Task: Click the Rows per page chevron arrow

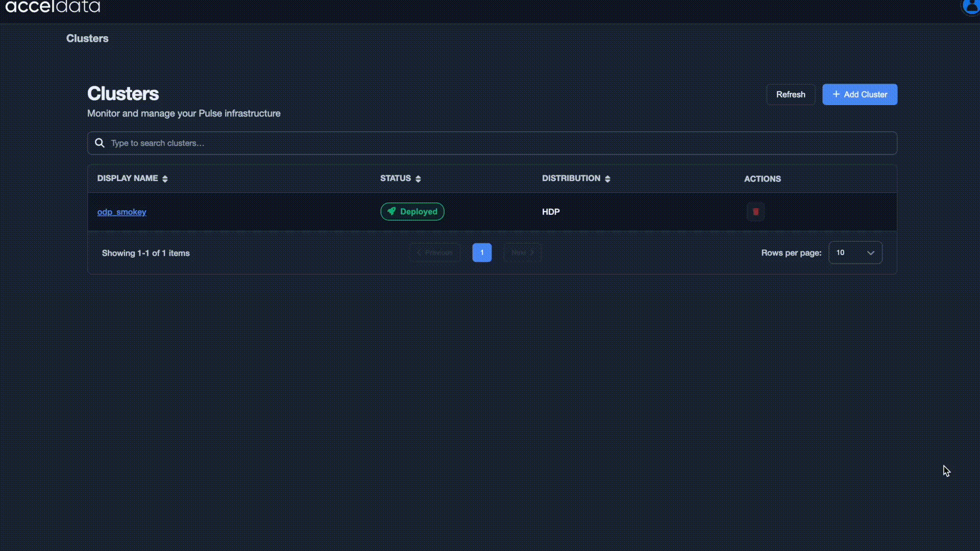Action: 871,253
